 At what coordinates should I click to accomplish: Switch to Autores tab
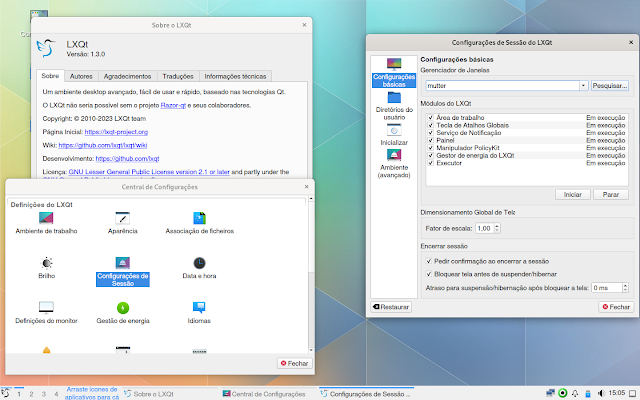81,76
